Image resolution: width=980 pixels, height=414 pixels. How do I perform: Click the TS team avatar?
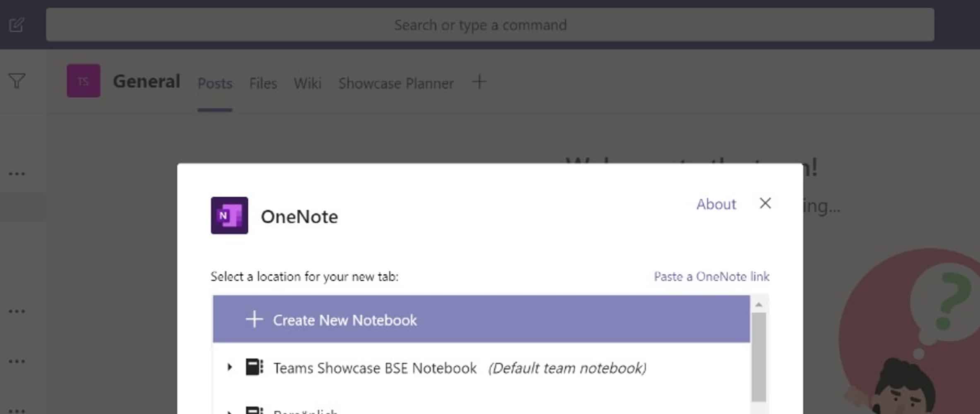[84, 81]
